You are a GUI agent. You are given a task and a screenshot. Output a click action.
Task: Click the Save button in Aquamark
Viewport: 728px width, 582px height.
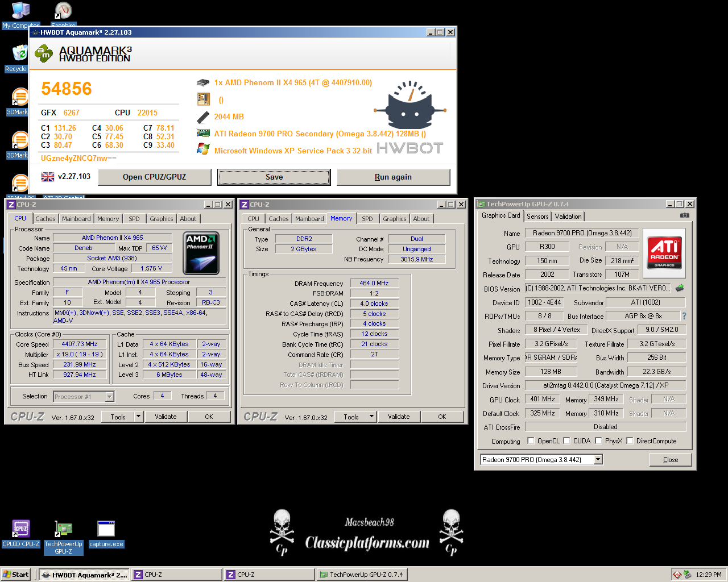click(274, 177)
